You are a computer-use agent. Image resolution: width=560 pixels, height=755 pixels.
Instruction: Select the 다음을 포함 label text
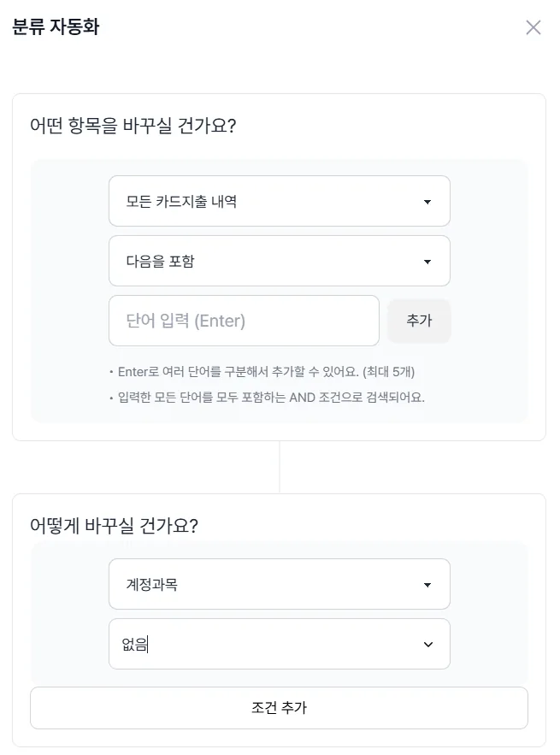click(161, 261)
